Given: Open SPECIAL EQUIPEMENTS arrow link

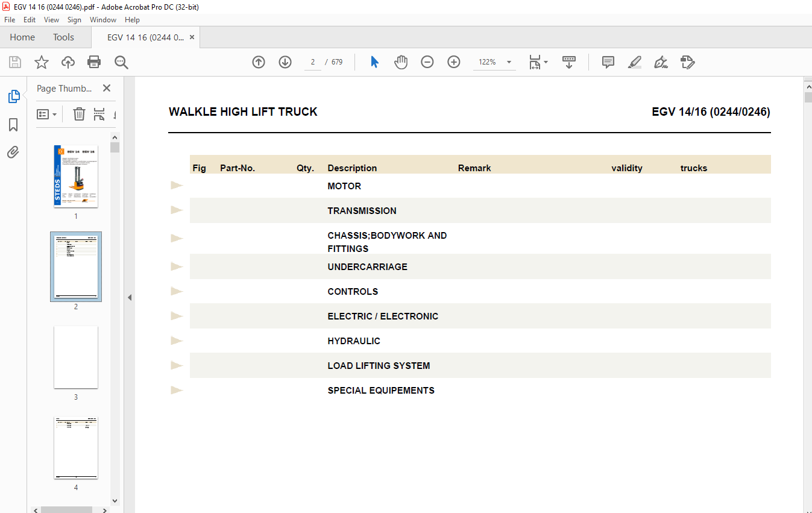Looking at the screenshot, I should coord(177,389).
